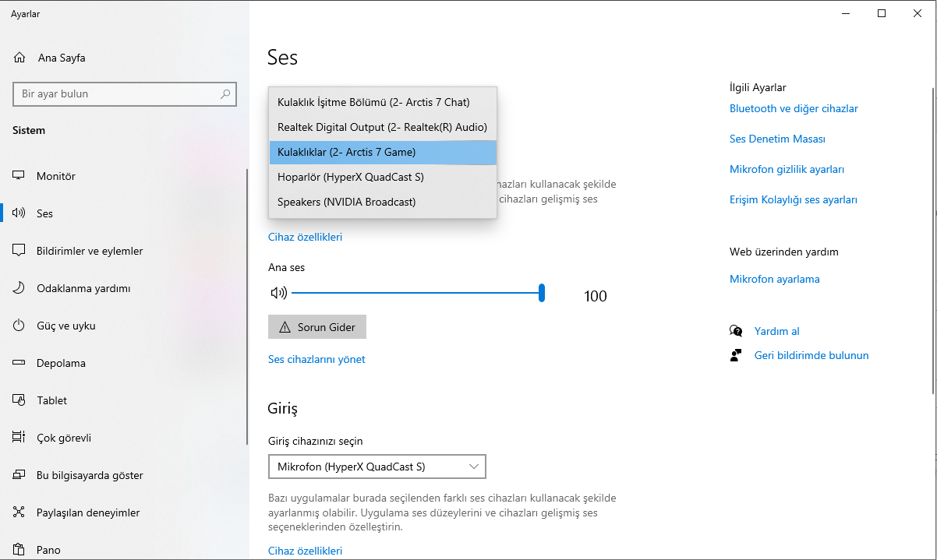
Task: Go to Çok görevli settings section
Action: pos(63,438)
